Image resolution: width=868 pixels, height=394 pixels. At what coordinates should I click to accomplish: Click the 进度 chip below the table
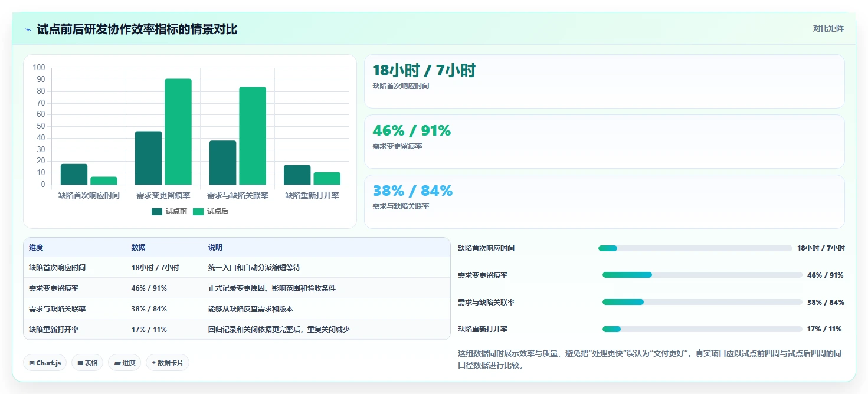125,363
